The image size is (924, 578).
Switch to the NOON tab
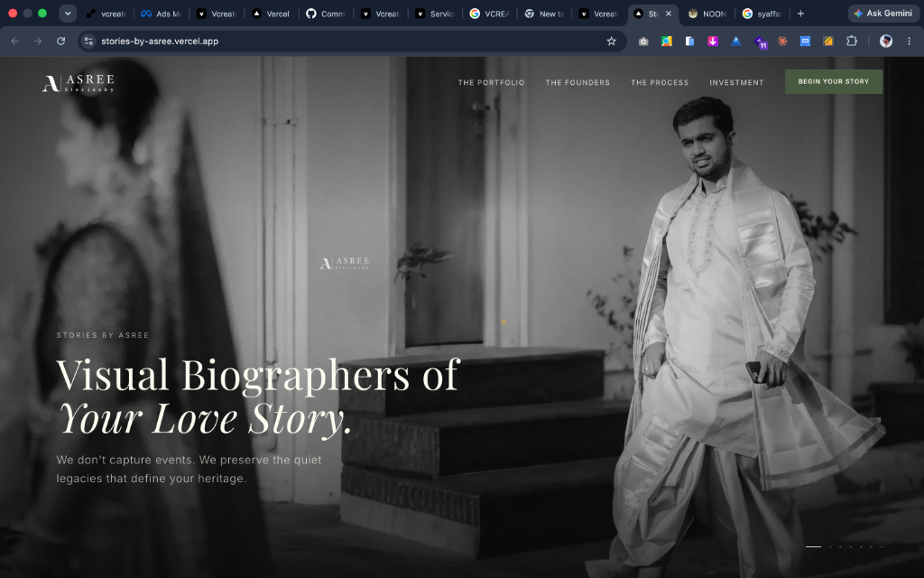click(x=707, y=14)
